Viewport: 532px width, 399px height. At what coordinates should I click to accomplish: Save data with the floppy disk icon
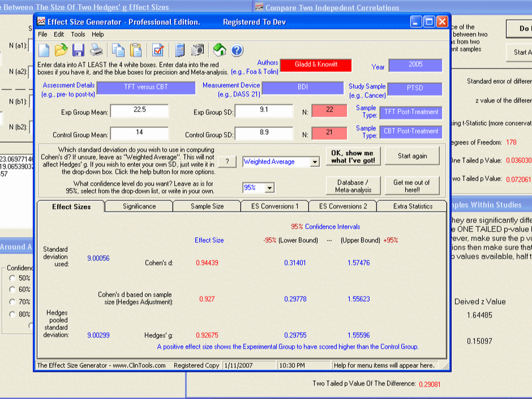pyautogui.click(x=78, y=50)
